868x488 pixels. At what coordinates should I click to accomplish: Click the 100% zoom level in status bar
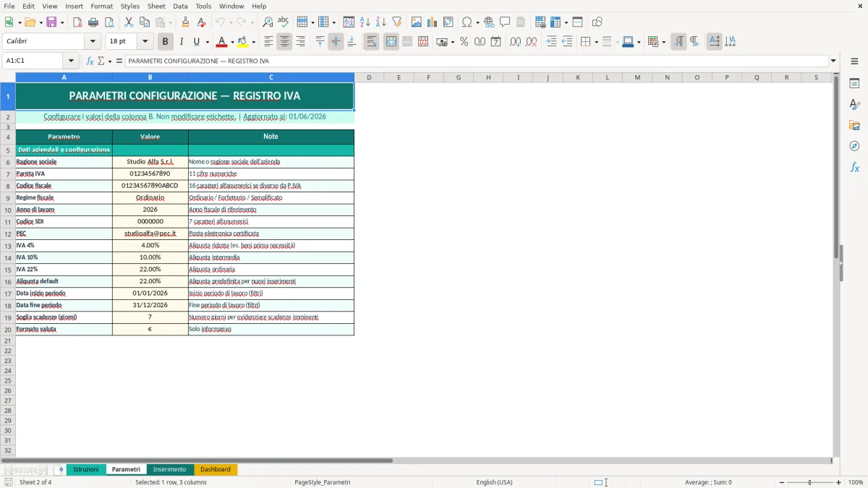(856, 482)
